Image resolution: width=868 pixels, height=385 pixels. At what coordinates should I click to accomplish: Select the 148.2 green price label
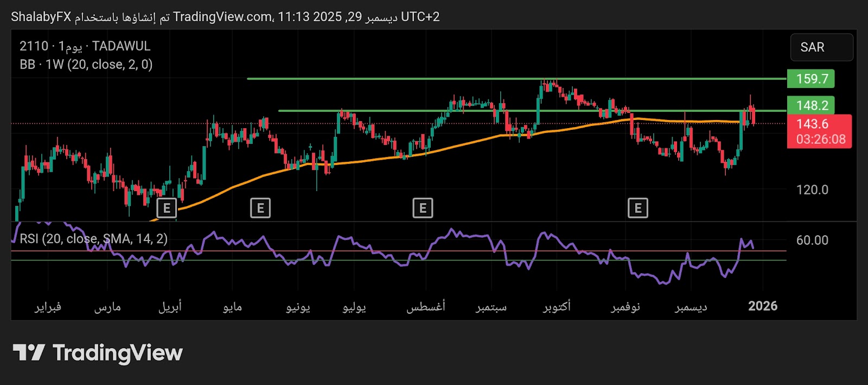point(811,105)
